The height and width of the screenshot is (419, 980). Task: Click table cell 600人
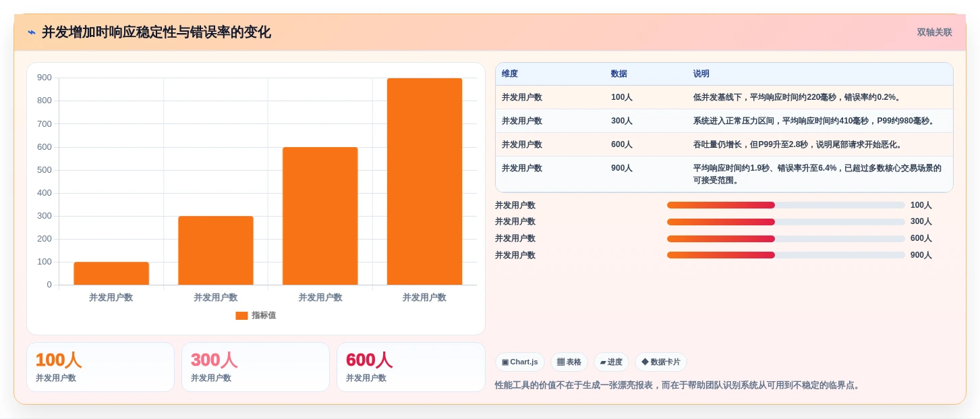[x=622, y=144]
